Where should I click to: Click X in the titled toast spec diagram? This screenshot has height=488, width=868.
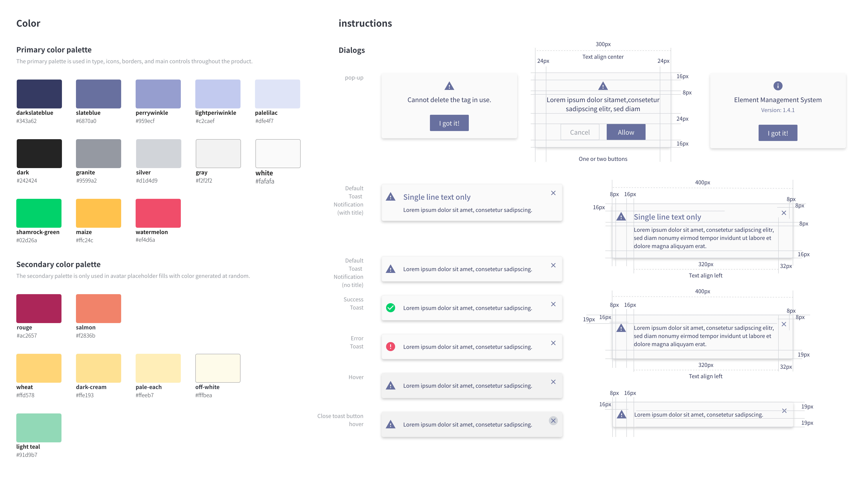click(x=784, y=213)
